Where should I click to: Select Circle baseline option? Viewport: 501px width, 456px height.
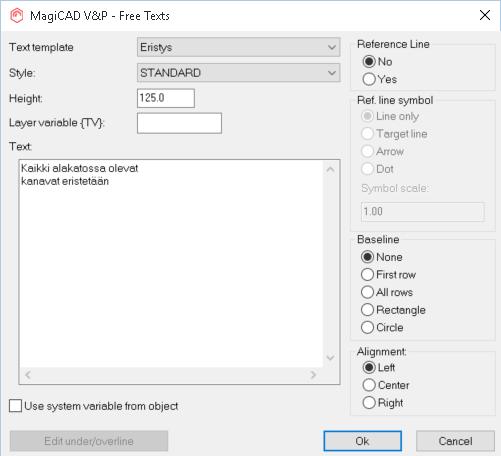click(382, 328)
